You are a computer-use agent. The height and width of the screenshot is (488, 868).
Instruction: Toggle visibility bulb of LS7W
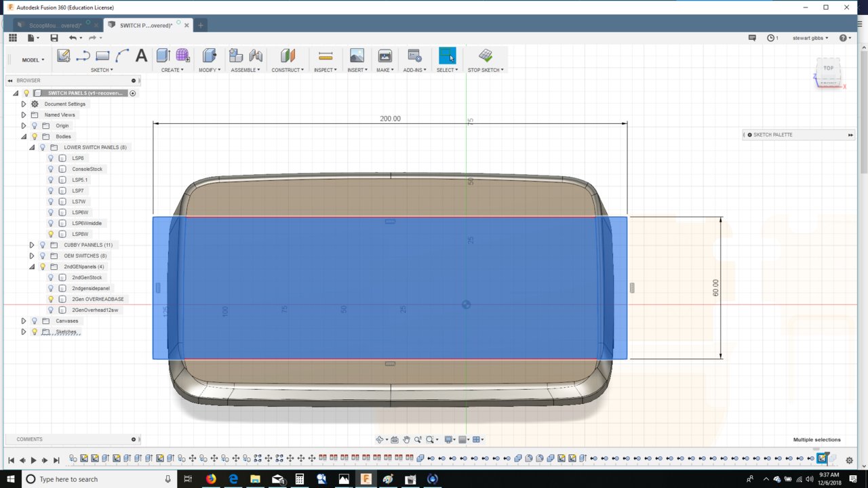tap(51, 201)
